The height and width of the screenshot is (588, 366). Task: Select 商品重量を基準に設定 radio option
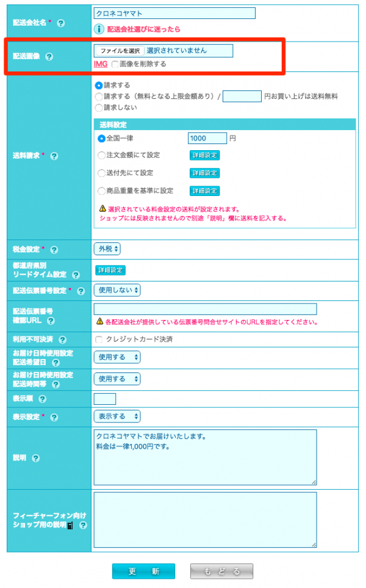point(101,191)
